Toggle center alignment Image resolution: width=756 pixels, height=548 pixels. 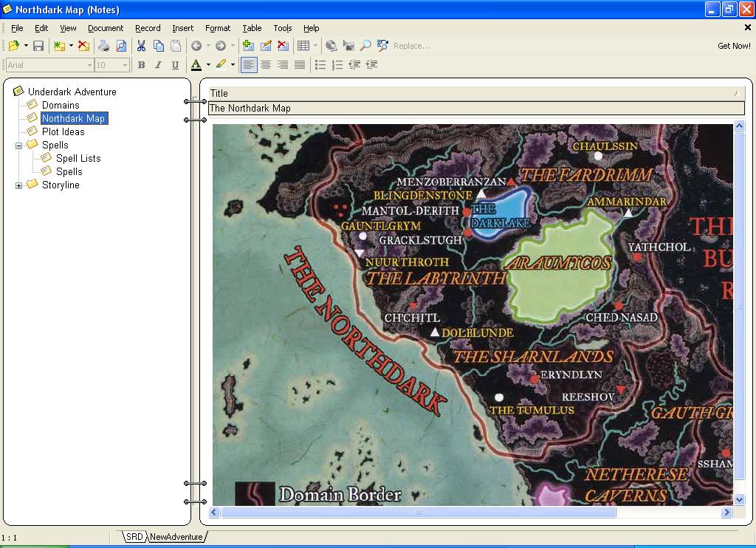pos(266,65)
